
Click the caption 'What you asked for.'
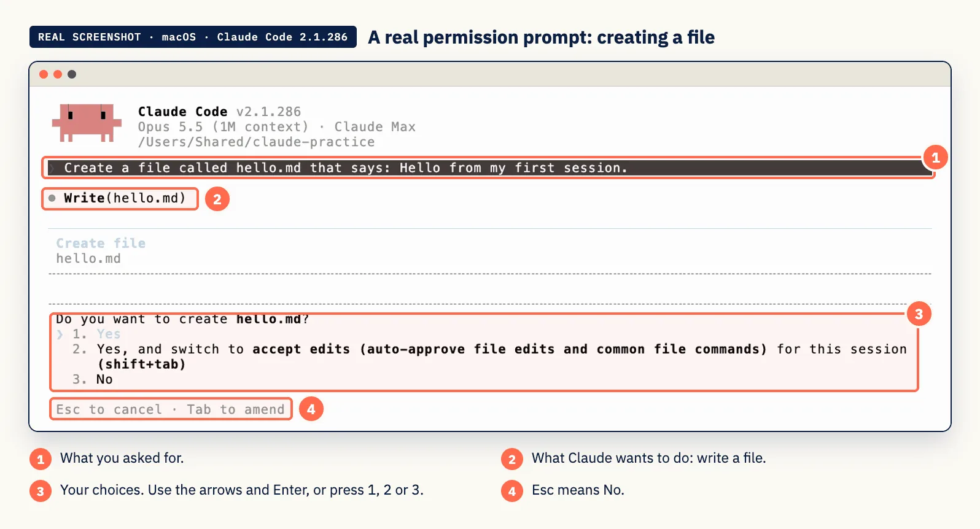point(122,458)
